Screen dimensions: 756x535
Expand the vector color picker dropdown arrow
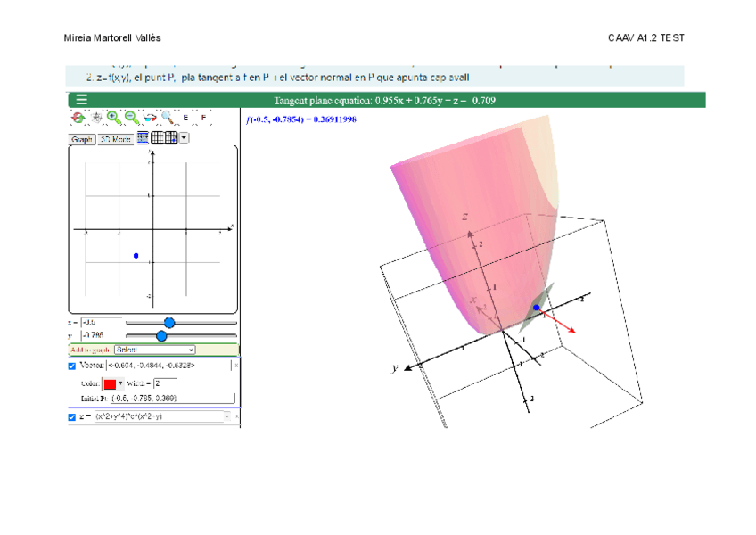click(120, 383)
